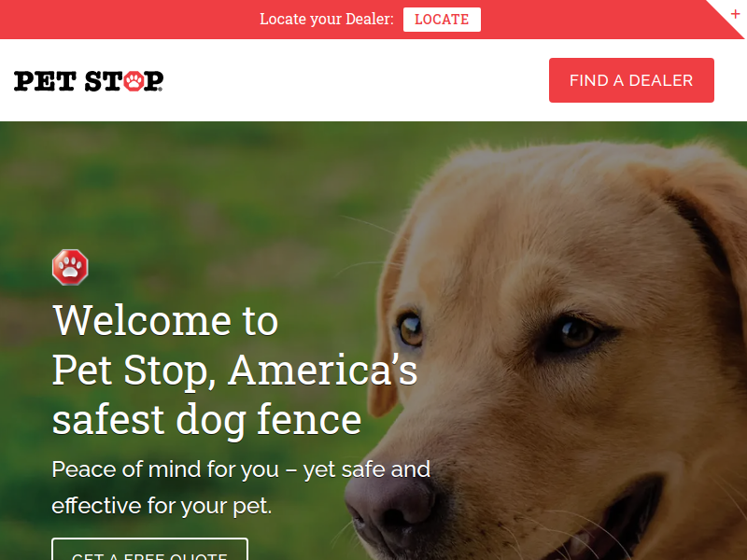Click the paw print inside Pet Stop logo
This screenshot has width=747, height=560.
tap(134, 81)
